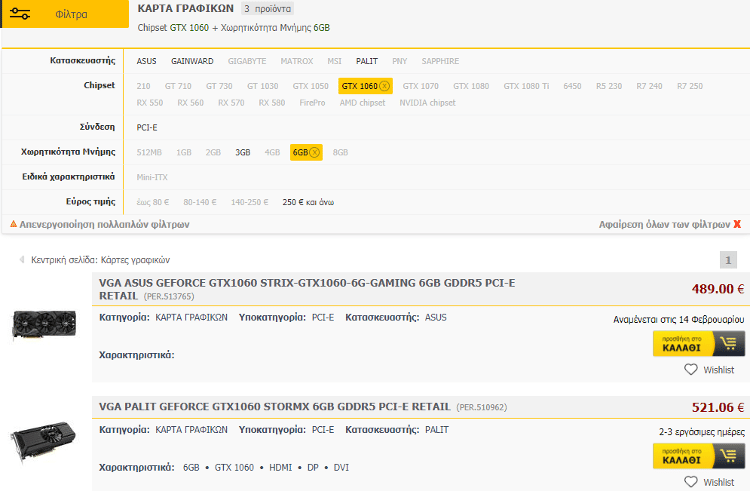Click the 489.00 € price
Image resolution: width=750 pixels, height=491 pixels.
point(717,289)
